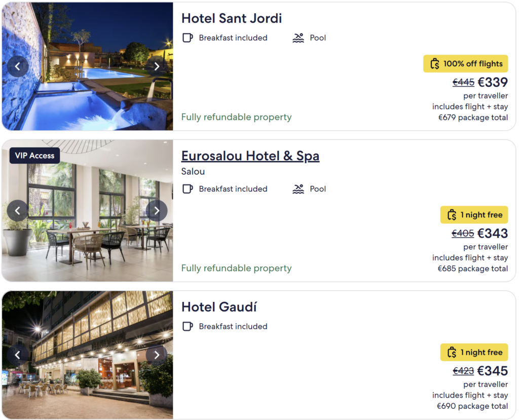
Task: Select the Pool icon on Hotel Sant Jordi
Action: click(x=298, y=37)
